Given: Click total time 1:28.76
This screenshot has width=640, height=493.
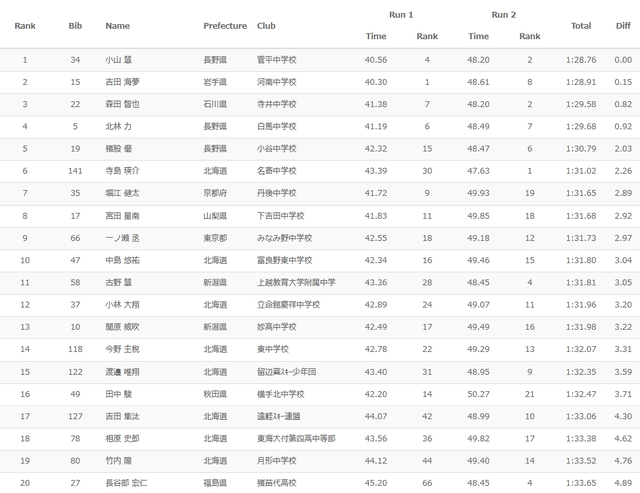Looking at the screenshot, I should point(581,60).
